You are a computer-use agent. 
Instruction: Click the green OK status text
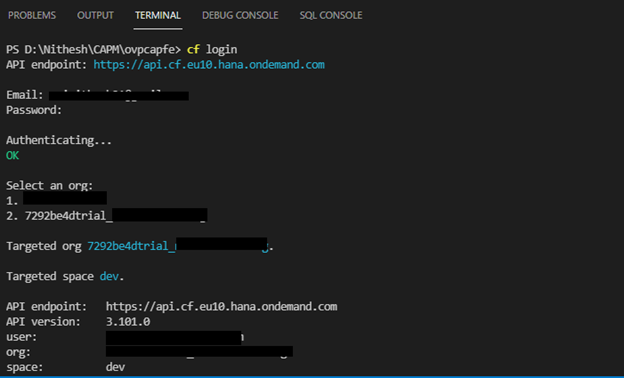12,155
